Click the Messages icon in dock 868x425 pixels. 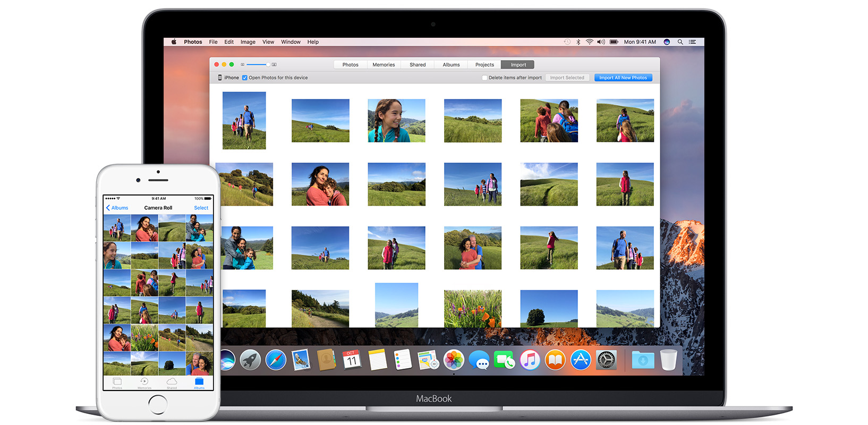tap(479, 360)
